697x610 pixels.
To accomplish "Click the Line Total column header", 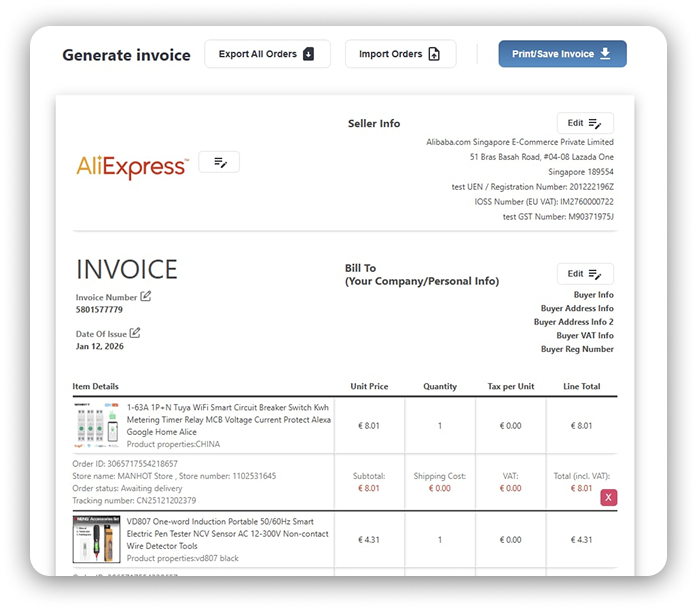I will [x=581, y=386].
